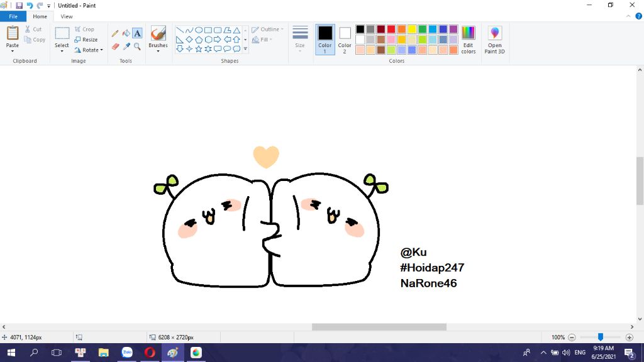Image resolution: width=644 pixels, height=362 pixels.
Task: Select Color 2 background box
Action: (x=345, y=40)
